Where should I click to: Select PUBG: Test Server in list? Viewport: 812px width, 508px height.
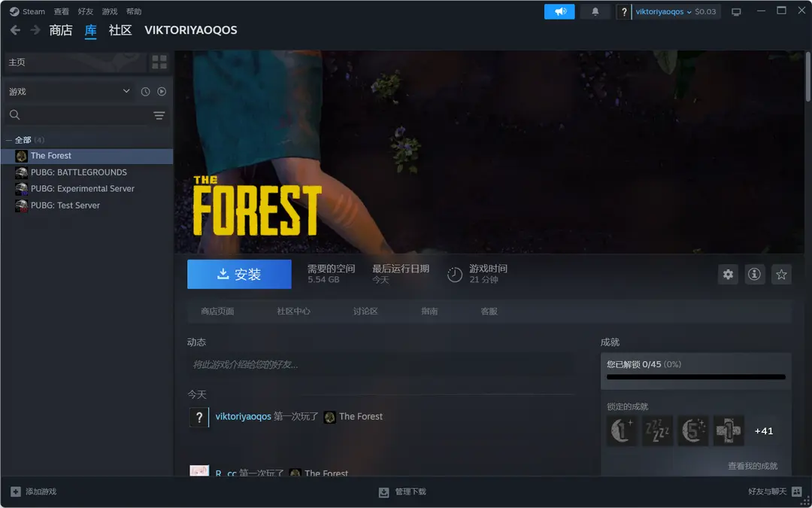pos(87,205)
